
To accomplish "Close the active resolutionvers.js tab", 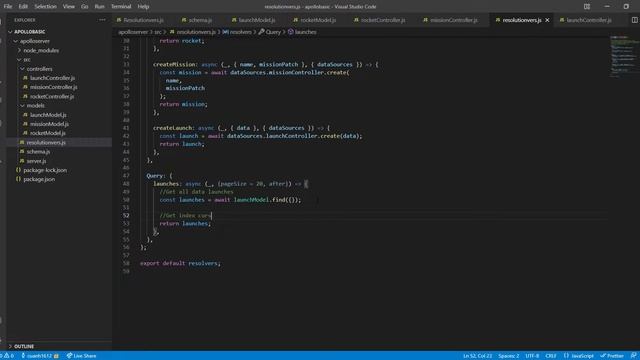I will (x=547, y=20).
